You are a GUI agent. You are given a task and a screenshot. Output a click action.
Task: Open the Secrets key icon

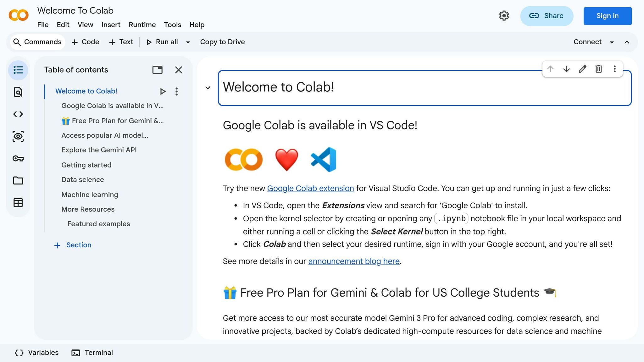tap(18, 158)
